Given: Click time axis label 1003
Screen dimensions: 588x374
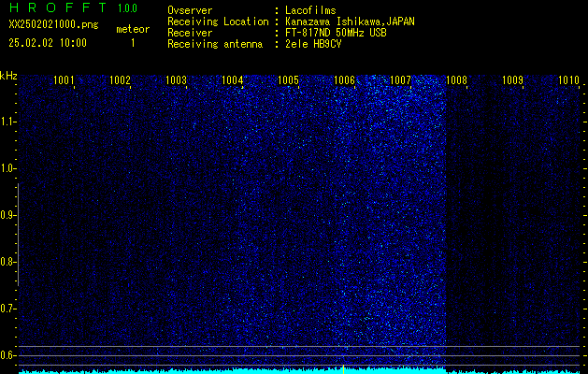Looking at the screenshot, I should point(177,79).
